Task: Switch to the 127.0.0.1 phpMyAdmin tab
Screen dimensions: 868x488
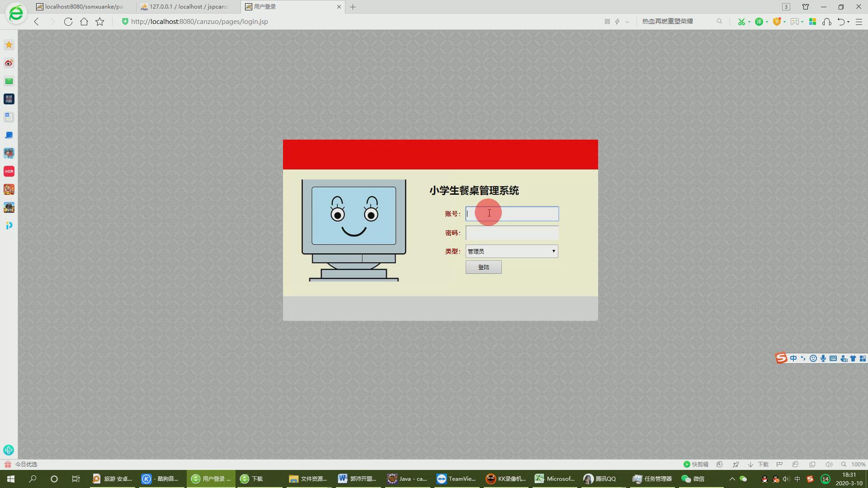Action: coord(188,7)
